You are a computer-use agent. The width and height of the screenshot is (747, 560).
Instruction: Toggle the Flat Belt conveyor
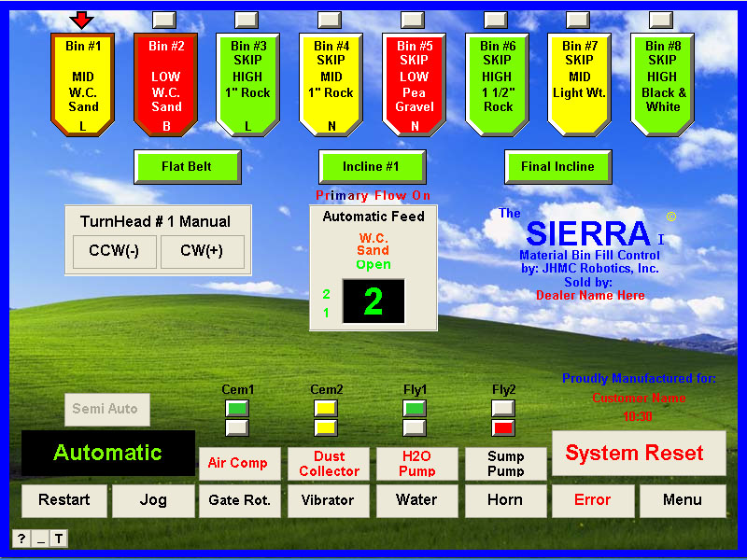point(187,167)
